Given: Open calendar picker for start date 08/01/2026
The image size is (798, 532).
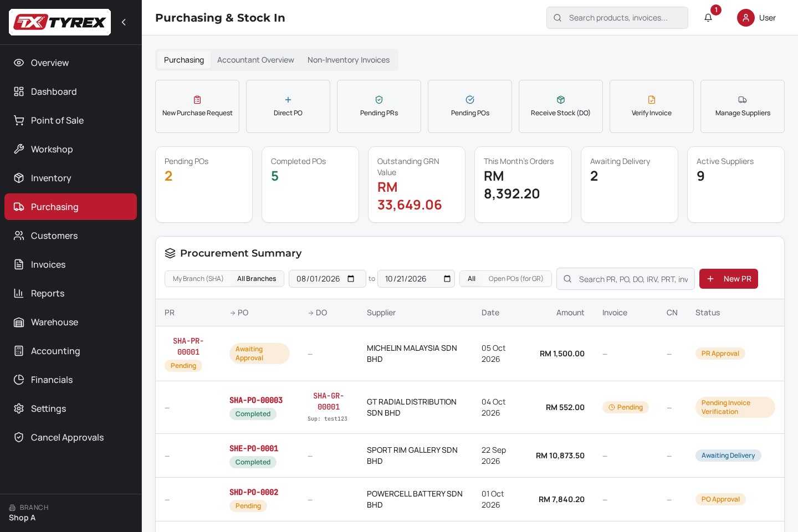Looking at the screenshot, I should click(x=351, y=279).
